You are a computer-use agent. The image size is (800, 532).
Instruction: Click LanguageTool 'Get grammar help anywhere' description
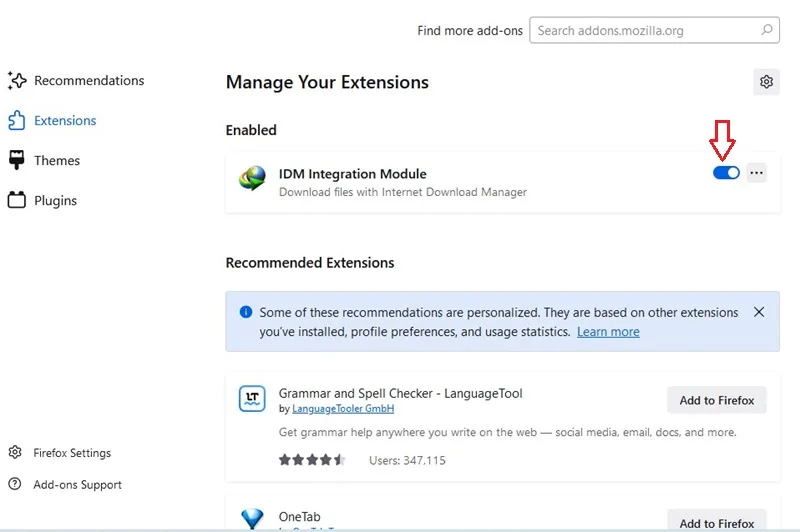click(x=508, y=432)
